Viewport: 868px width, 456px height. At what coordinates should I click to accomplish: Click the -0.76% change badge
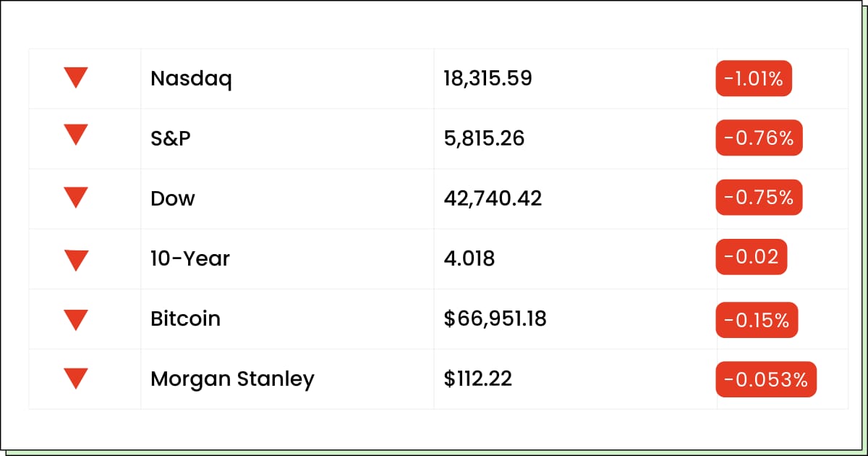(x=759, y=138)
